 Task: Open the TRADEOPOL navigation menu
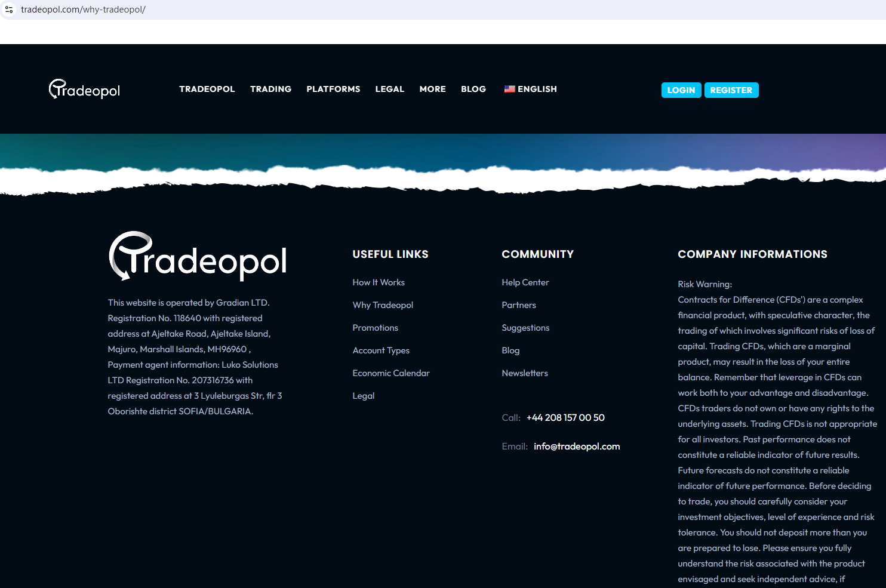point(207,89)
